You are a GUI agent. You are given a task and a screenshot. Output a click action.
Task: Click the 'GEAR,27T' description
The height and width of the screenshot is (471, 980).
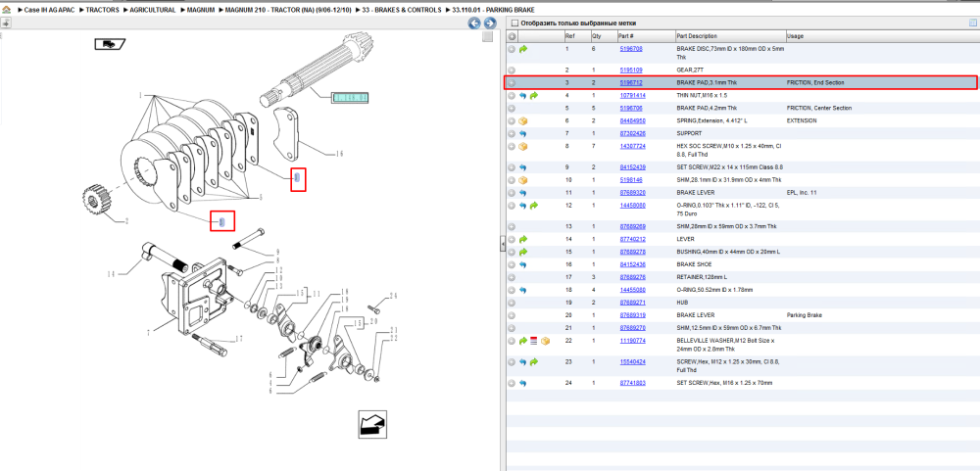tap(692, 70)
